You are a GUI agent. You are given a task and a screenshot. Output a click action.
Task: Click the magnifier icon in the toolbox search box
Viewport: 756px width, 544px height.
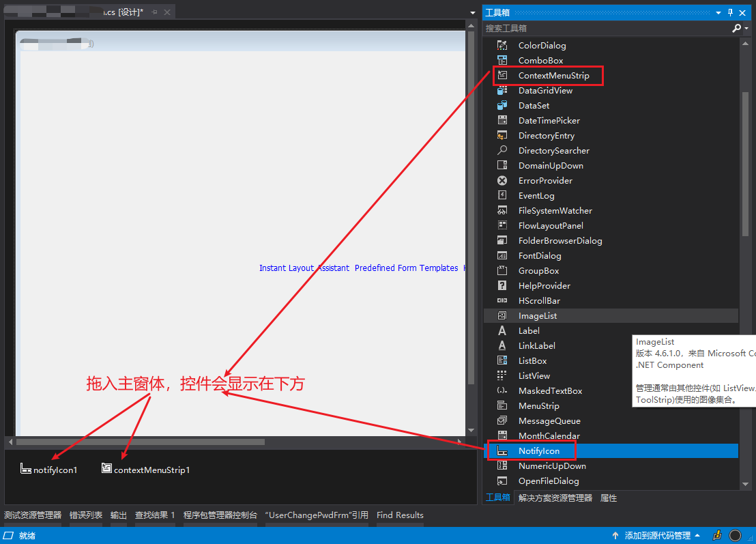tap(736, 28)
